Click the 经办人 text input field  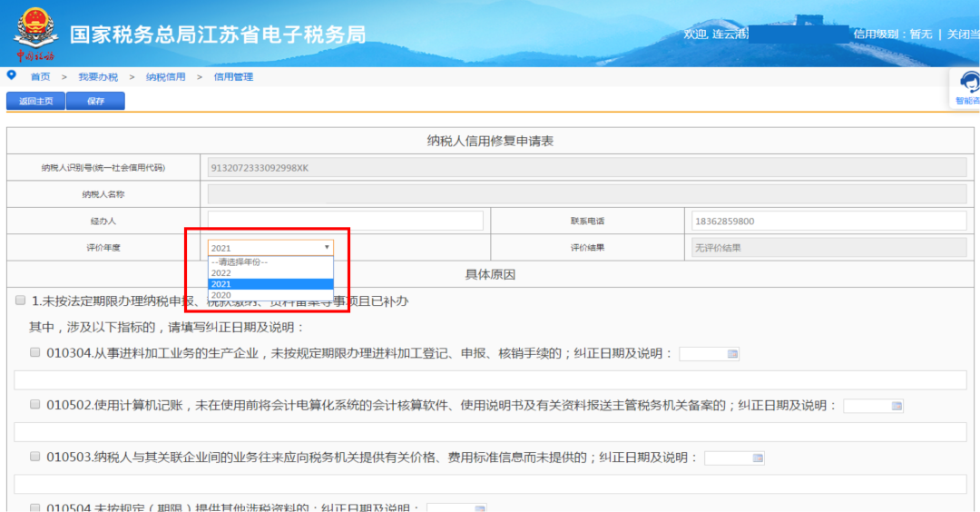click(x=345, y=222)
